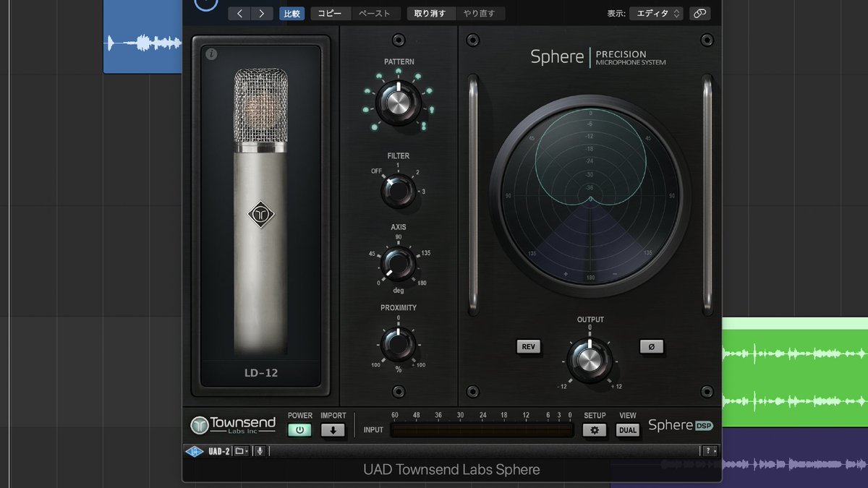Open the help question-mark dropdown

pos(709,451)
